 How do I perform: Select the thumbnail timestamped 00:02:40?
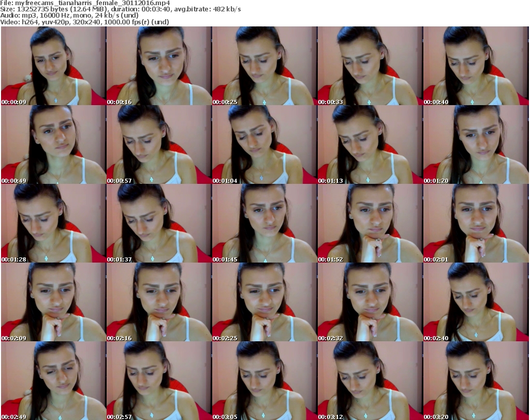click(476, 302)
